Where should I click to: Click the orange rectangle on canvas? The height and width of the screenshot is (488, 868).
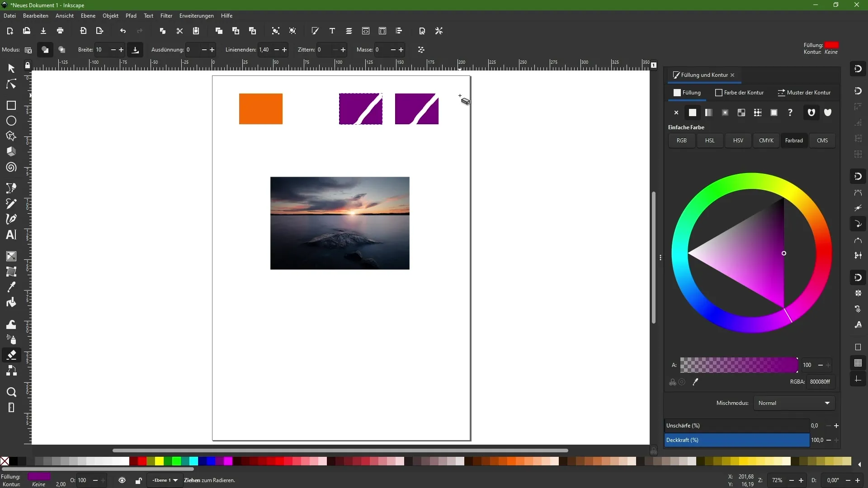(x=261, y=109)
